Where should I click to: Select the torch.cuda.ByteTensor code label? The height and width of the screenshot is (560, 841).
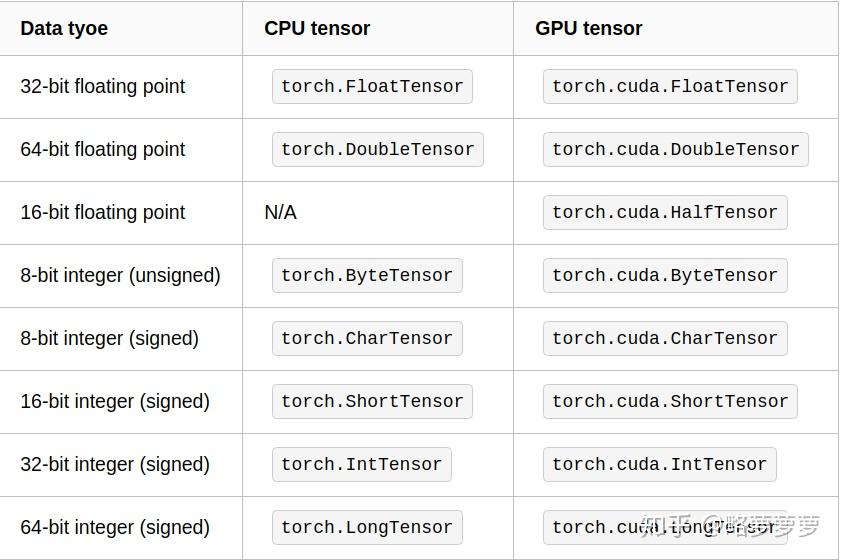click(664, 275)
